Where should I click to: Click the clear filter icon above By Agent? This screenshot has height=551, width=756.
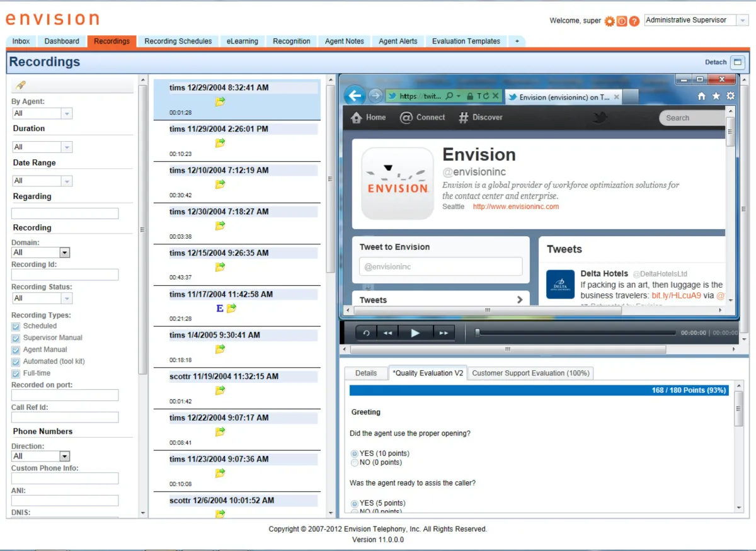coord(21,85)
